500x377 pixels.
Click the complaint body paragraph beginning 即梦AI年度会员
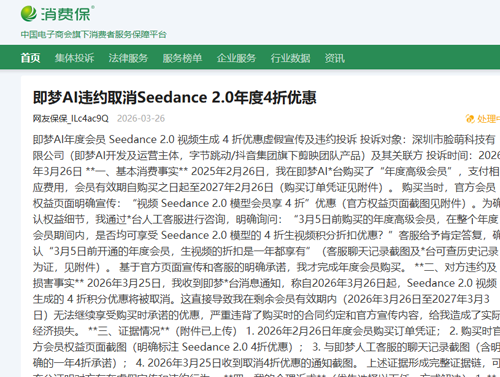pos(266,255)
